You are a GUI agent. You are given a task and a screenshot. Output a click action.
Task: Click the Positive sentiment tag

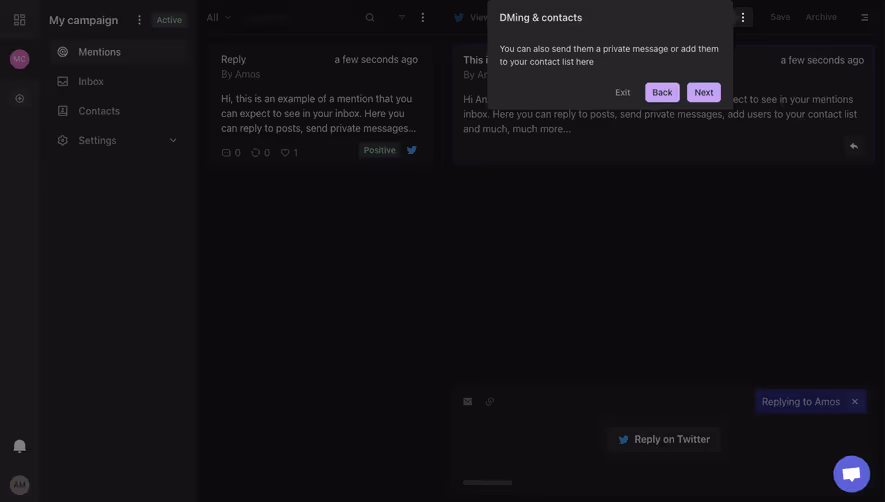(x=379, y=150)
